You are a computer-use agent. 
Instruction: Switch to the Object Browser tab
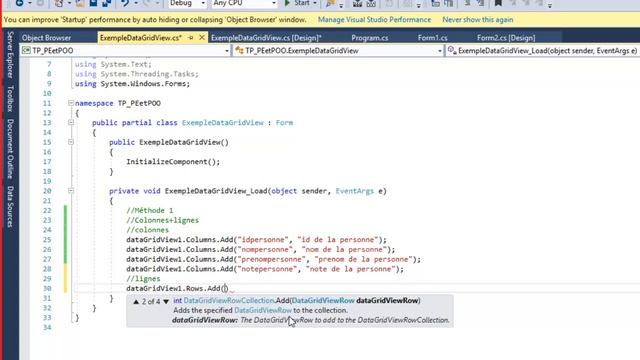coord(47,38)
